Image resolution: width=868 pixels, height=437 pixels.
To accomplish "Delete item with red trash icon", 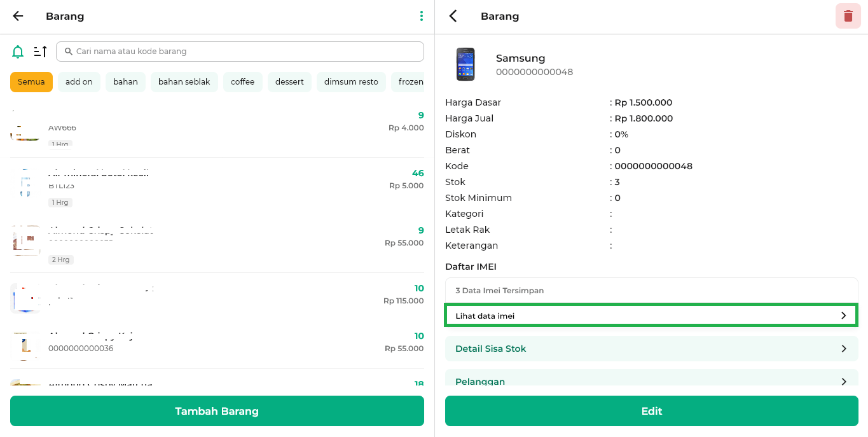I will click(x=848, y=16).
